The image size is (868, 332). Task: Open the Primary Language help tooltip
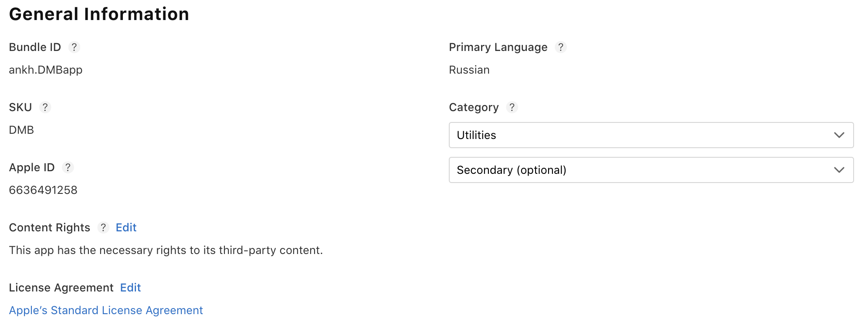point(561,47)
